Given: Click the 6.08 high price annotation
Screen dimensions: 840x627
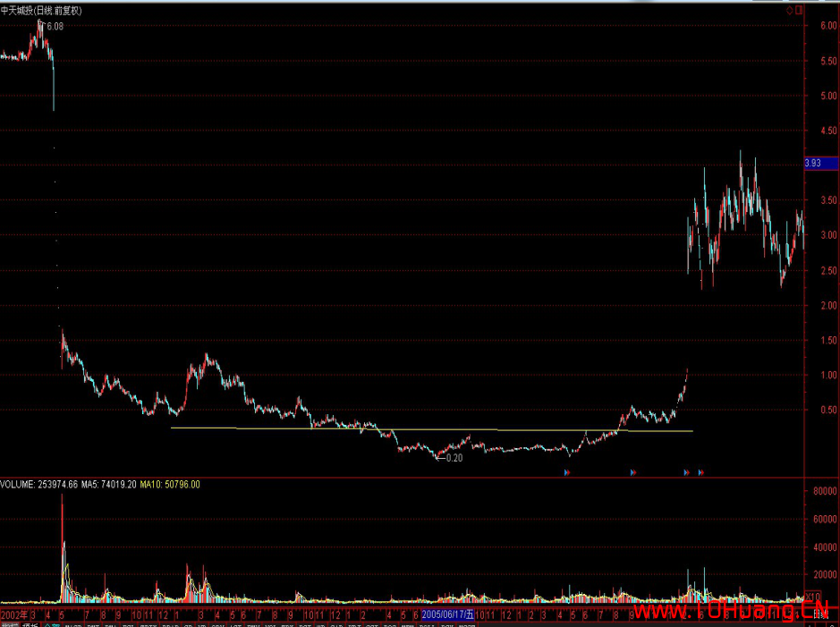Looking at the screenshot, I should 55,26.
